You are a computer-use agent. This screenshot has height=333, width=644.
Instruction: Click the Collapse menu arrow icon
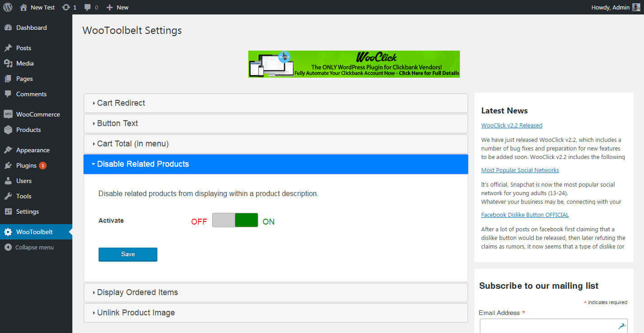pos(8,247)
